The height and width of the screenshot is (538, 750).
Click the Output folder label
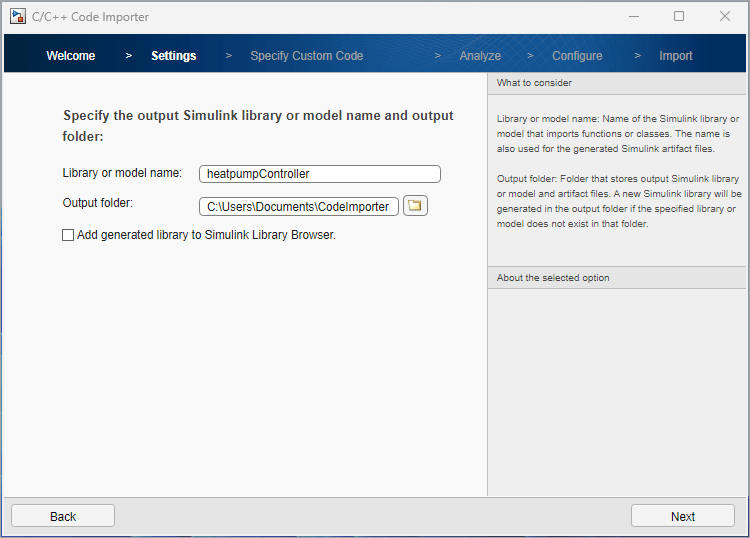click(x=98, y=203)
